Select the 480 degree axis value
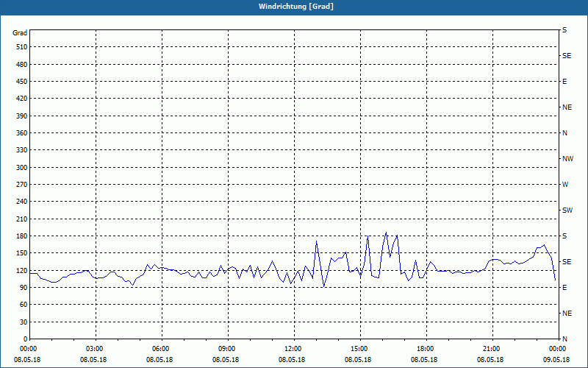The image size is (588, 368). [x=21, y=65]
